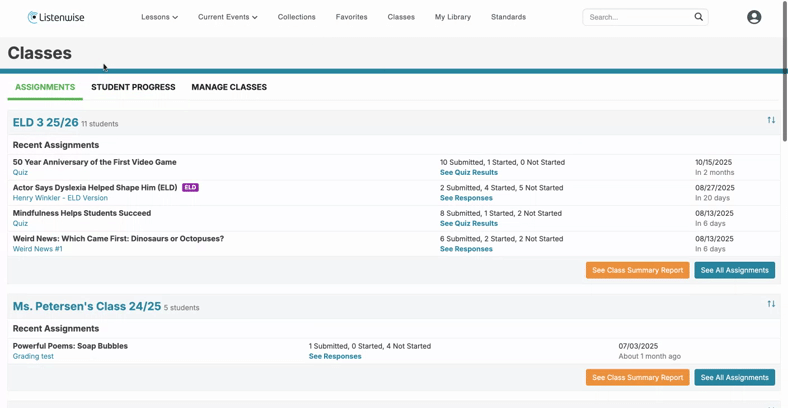Screen dimensions: 788x408
Task: Open the ELD 3 25/26 class title
Action: (46, 123)
